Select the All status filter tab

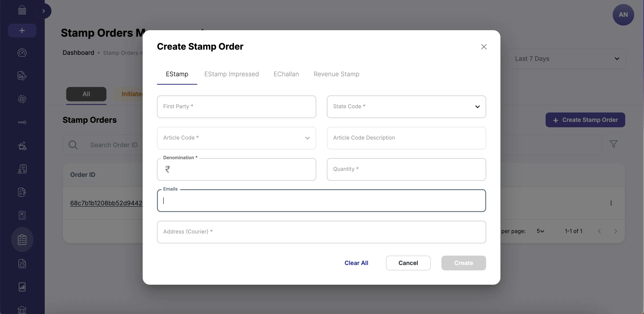(x=86, y=94)
